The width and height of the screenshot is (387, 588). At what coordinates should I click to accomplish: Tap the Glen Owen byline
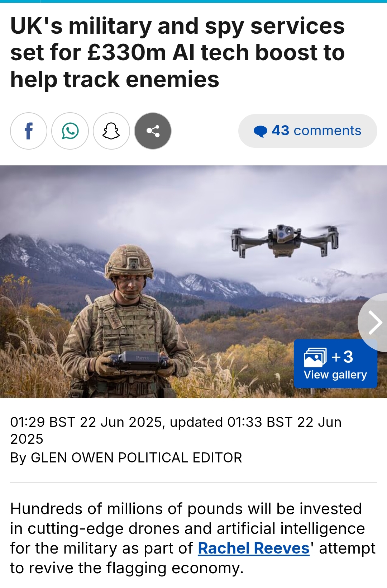[126, 458]
